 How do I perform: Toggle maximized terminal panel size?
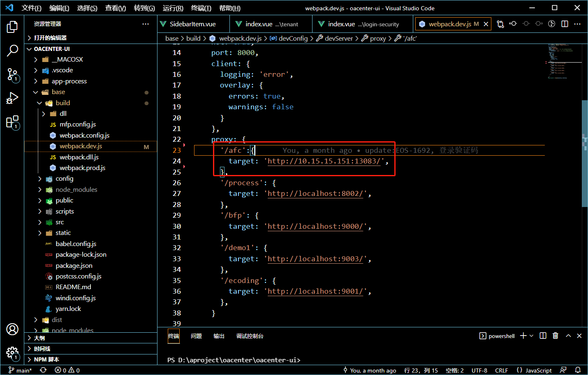pos(568,336)
